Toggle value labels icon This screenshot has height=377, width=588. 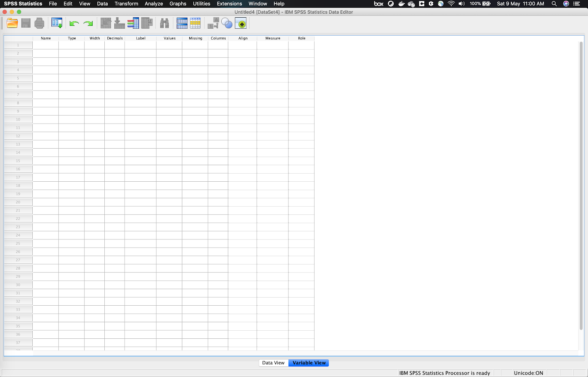[x=213, y=24]
